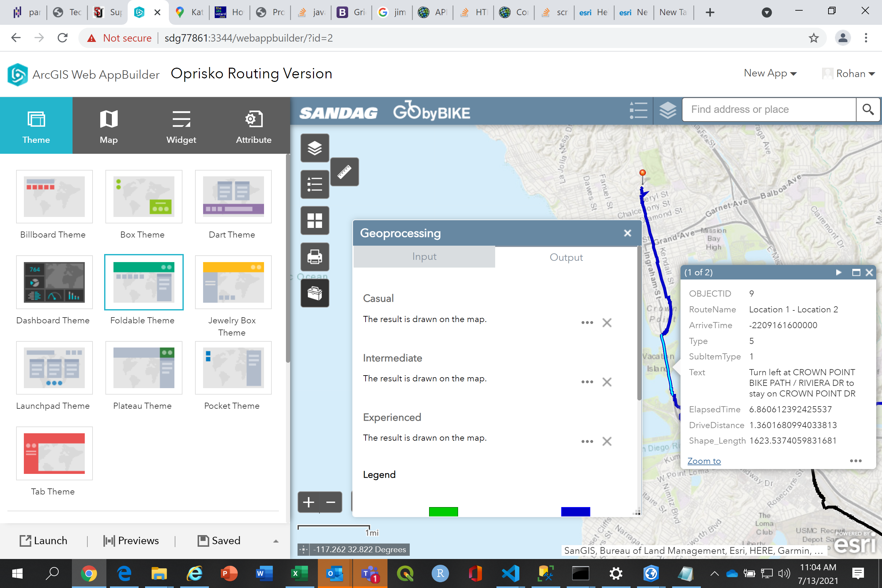
Task: Bookmark this page with the star icon
Action: (x=813, y=38)
